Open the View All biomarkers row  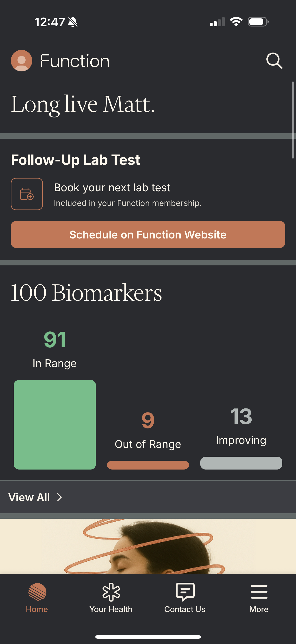coord(148,497)
